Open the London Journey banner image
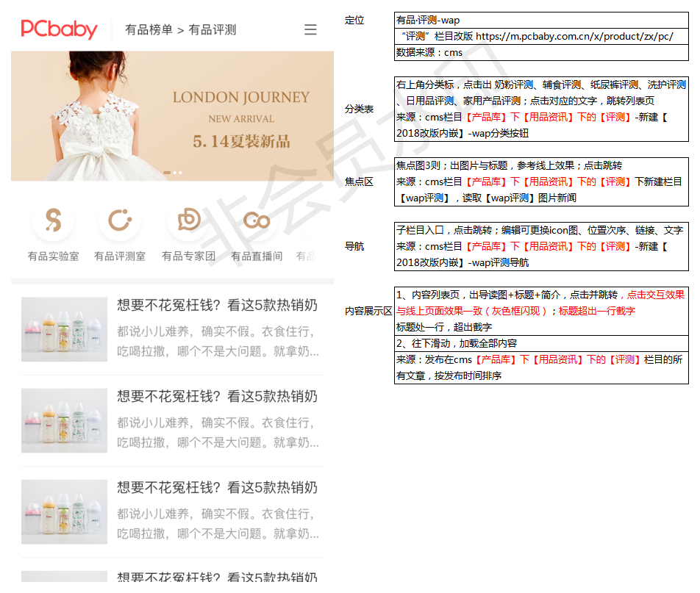 click(x=172, y=115)
